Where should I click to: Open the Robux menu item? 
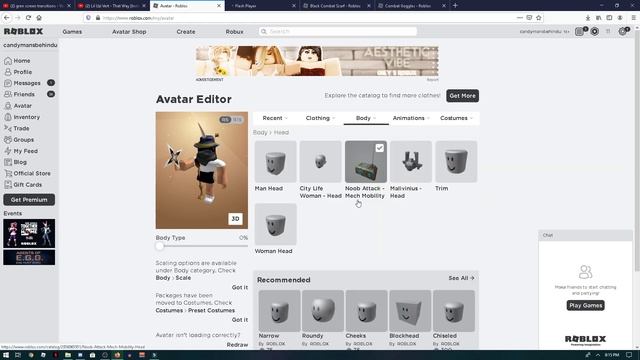pyautogui.click(x=234, y=31)
